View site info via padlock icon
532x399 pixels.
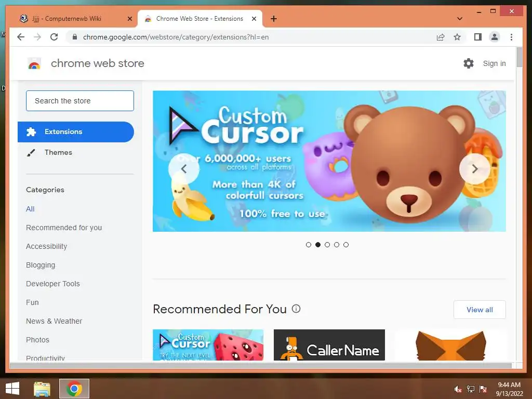point(75,37)
